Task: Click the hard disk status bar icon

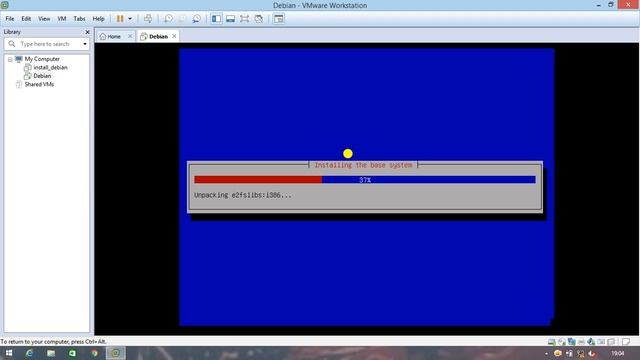Action: 552,342
